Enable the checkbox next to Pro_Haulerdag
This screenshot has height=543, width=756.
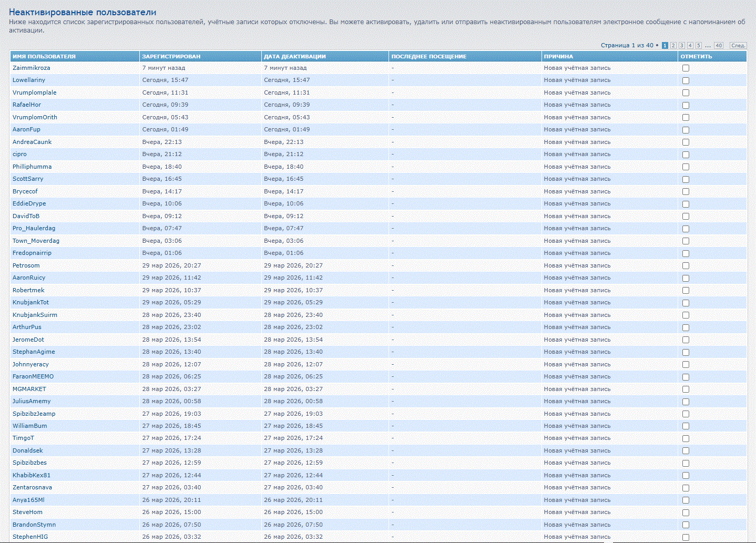click(686, 229)
